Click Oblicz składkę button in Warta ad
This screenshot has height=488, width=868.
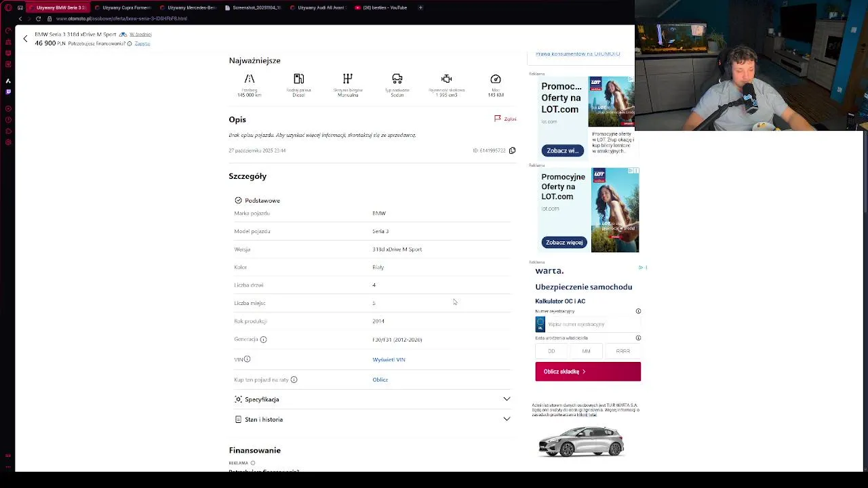tap(588, 371)
